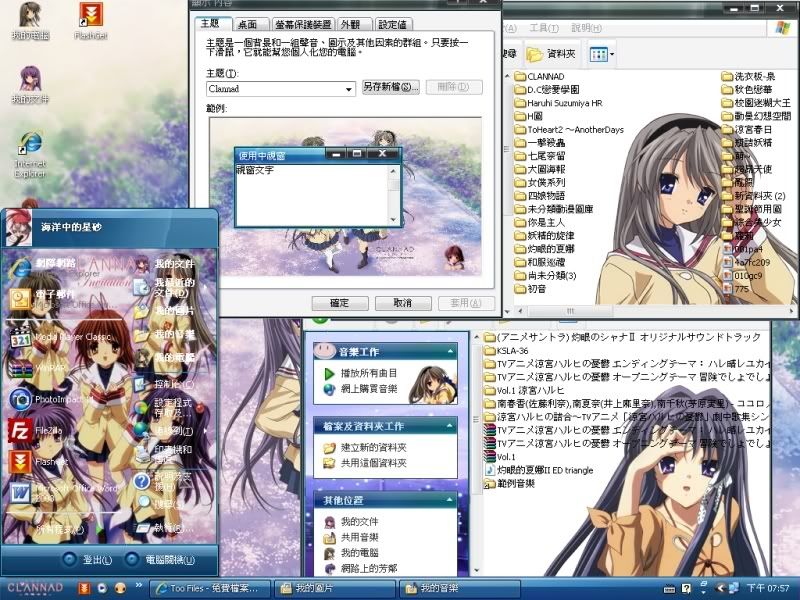
Task: Select the CLANNAD folder in the pictures window
Action: 539,77
